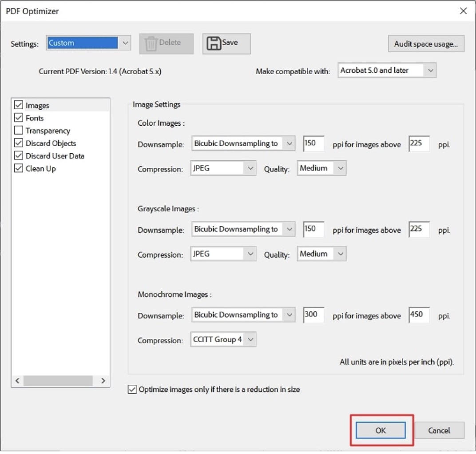
Task: Open Monochrome Images Compression dropdown
Action: coord(250,340)
